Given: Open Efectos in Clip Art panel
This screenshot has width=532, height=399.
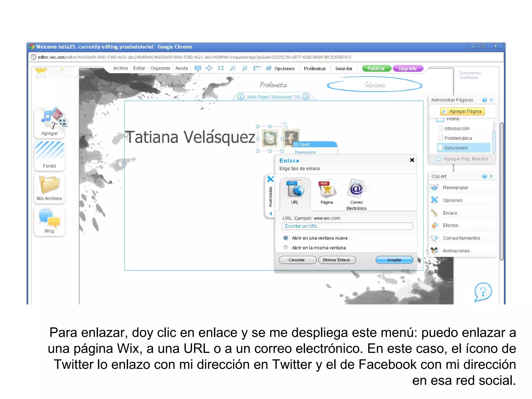Looking at the screenshot, I should click(462, 225).
